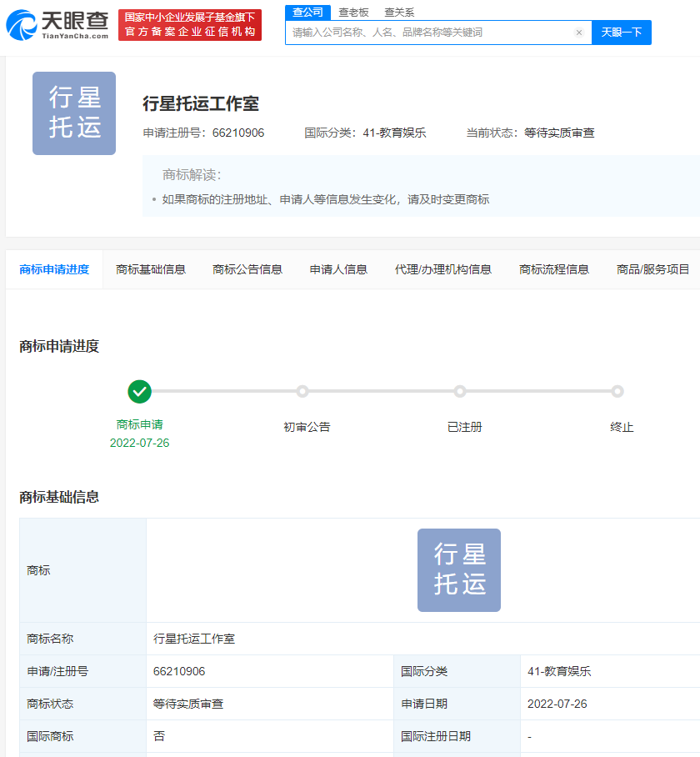Click the 初审公告 progress step marker
Screen dimensions: 700x757
click(302, 391)
